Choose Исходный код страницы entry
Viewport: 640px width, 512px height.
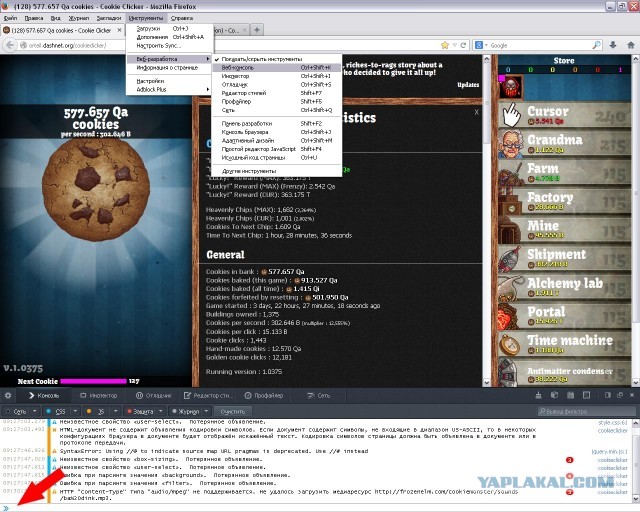pos(277,157)
